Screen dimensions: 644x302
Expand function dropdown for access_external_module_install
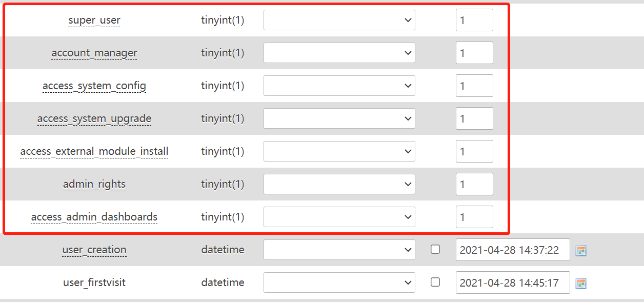pos(339,151)
